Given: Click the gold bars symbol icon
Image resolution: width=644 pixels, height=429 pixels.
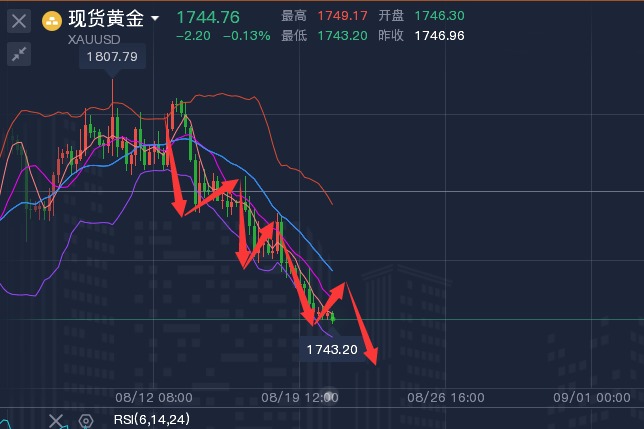Looking at the screenshot, I should coord(51,20).
